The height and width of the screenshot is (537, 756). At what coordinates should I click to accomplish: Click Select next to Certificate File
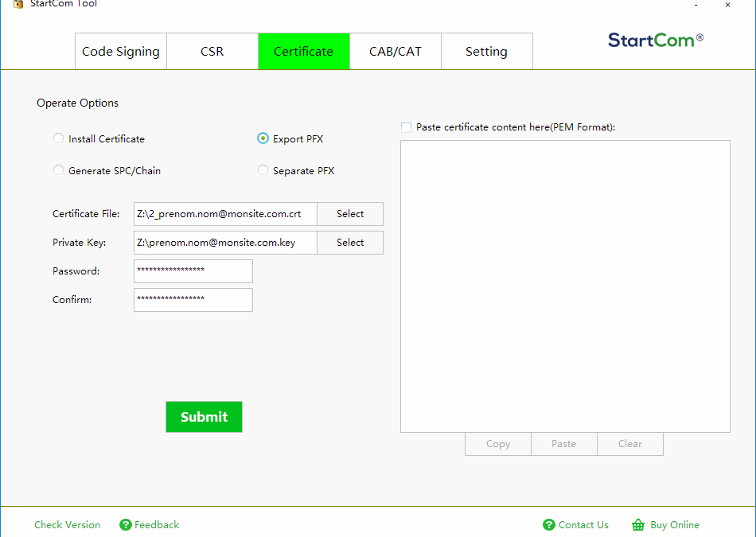(350, 214)
